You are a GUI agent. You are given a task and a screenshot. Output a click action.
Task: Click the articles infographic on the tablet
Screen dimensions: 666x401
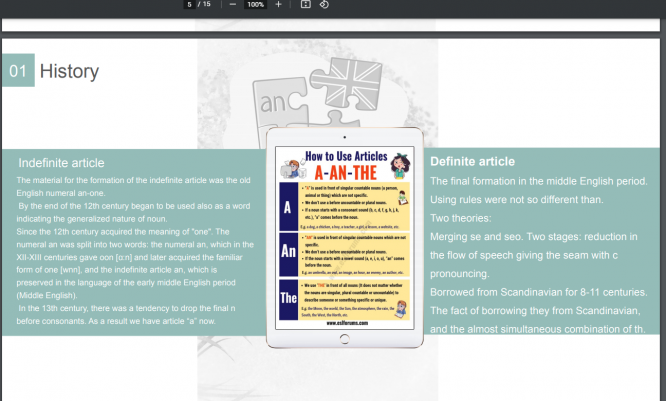click(344, 238)
